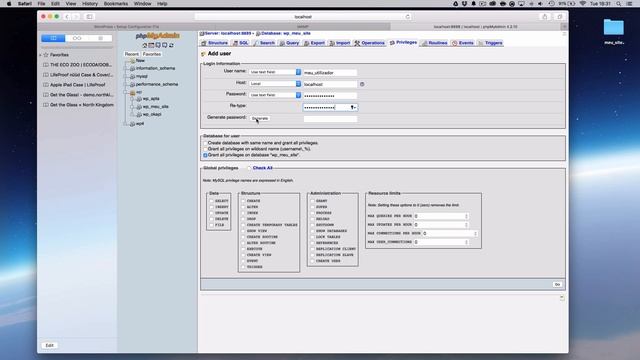Click the Edit button in Safari sidebar
This screenshot has width=640, height=360.
point(49,345)
